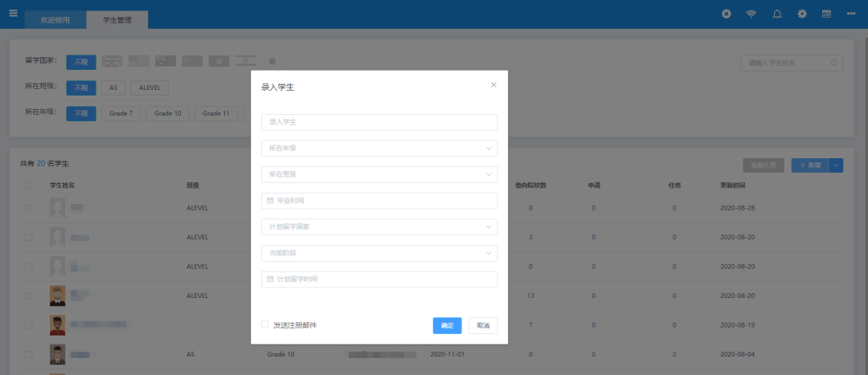Image resolution: width=868 pixels, height=375 pixels.
Task: Filter by Australia flag
Action: pyautogui.click(x=166, y=61)
